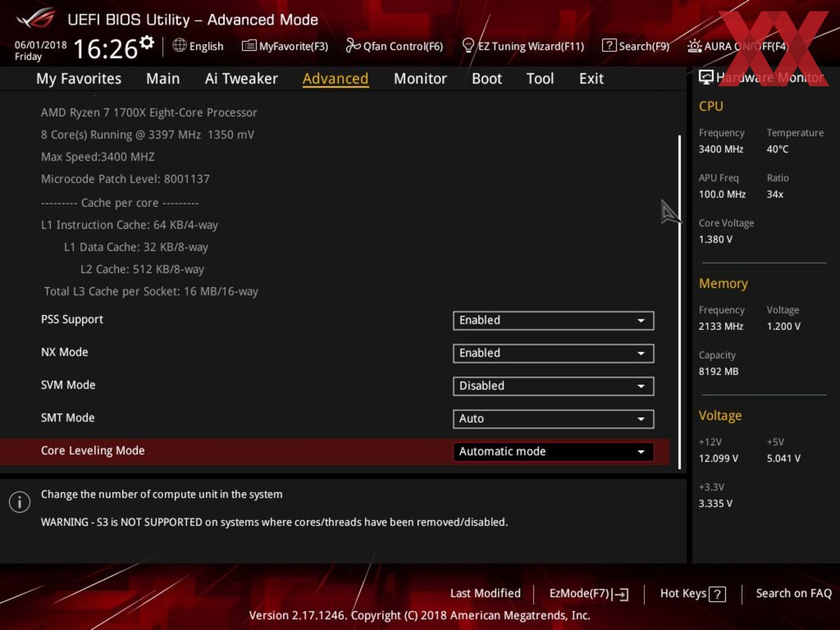Open the My Favorites tab

tap(78, 78)
